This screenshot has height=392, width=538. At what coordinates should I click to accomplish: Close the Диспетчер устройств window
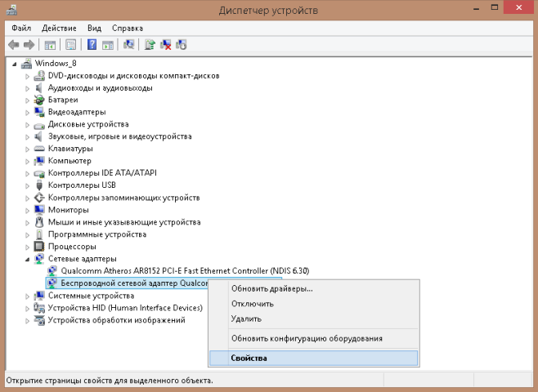pos(518,7)
